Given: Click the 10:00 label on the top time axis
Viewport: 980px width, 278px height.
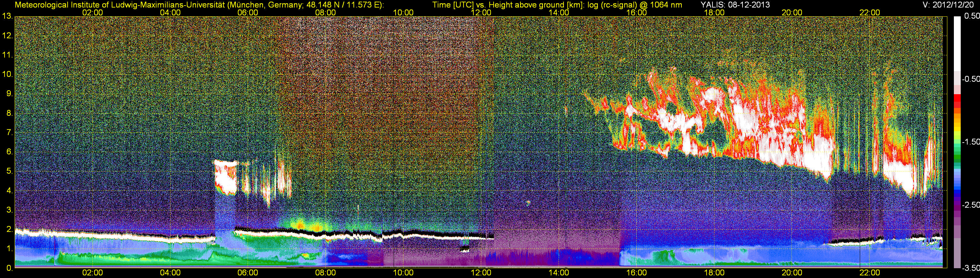Looking at the screenshot, I should [x=403, y=12].
